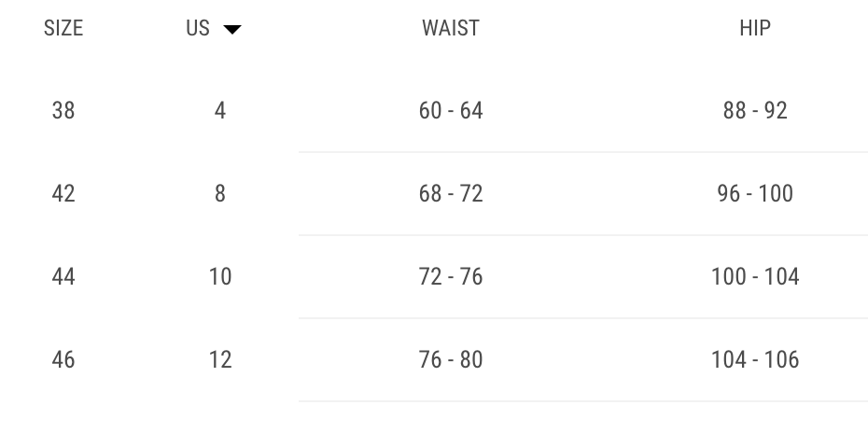868x433 pixels.
Task: Select size 46 in the SIZE column
Action: point(63,359)
